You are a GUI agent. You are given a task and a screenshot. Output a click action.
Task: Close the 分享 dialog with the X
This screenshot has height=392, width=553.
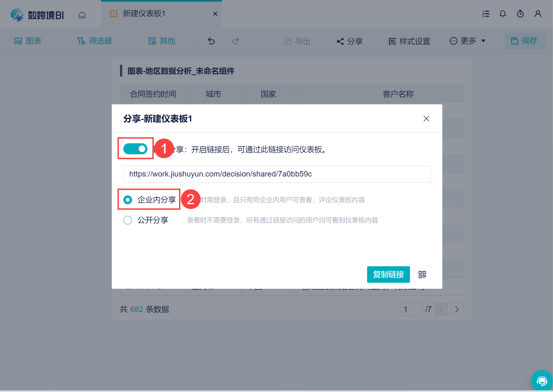coord(426,119)
